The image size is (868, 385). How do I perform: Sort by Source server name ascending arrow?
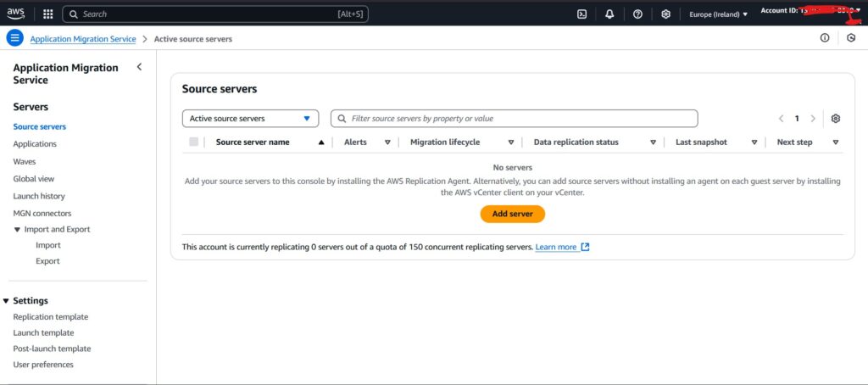coord(321,142)
